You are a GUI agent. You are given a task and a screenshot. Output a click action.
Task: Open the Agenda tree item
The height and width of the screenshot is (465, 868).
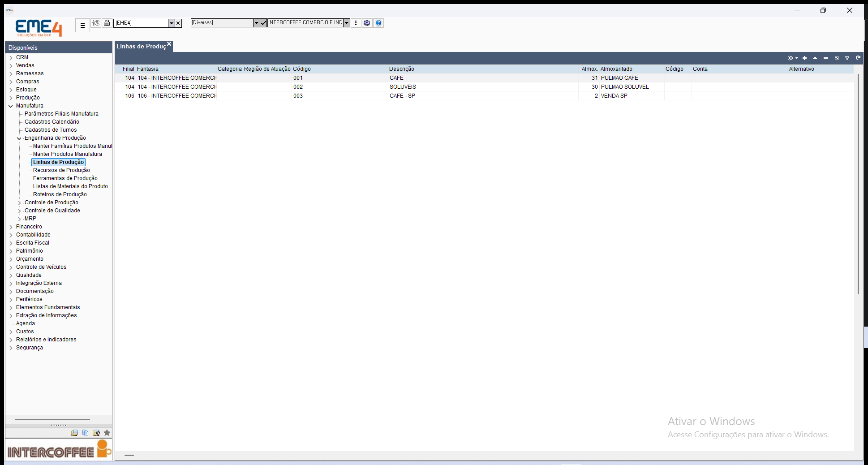26,323
